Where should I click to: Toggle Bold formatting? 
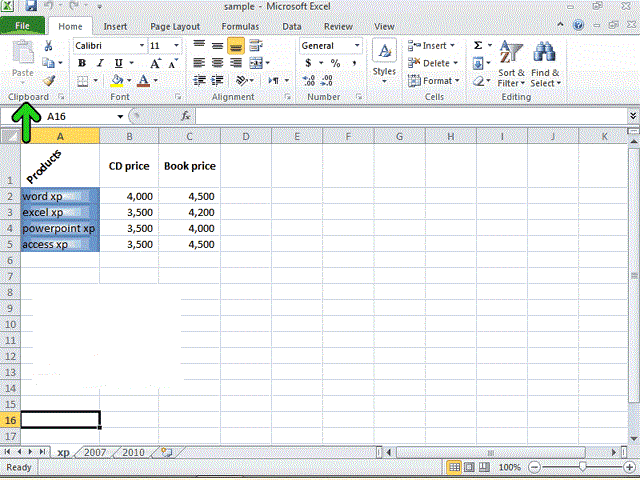[x=82, y=63]
